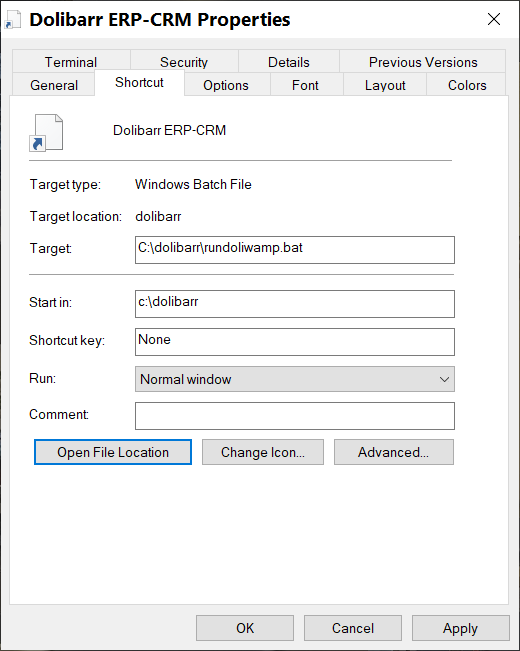
Task: Click the 'Start in:' label
Action: point(50,302)
